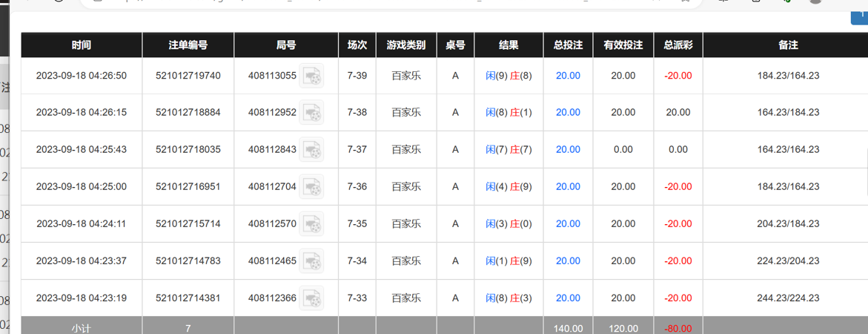Open video replay for round 408112952

tap(311, 113)
